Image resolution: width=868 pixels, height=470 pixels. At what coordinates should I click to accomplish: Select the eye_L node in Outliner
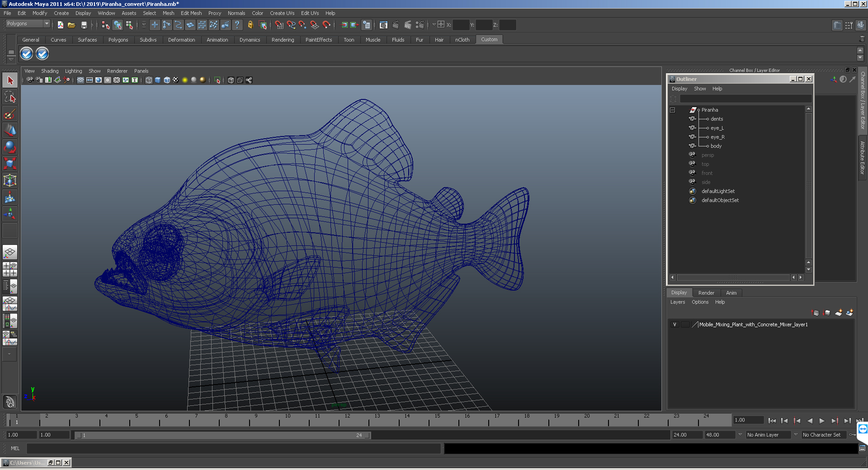click(717, 128)
